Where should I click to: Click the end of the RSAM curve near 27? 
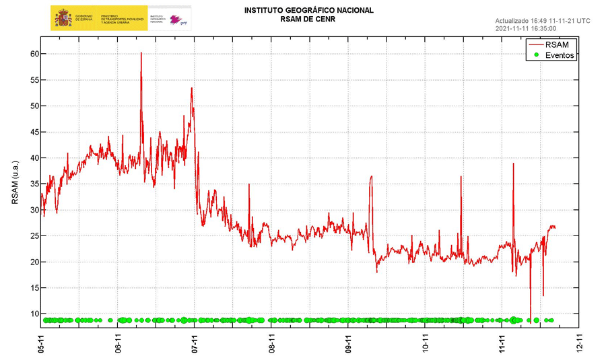click(554, 227)
